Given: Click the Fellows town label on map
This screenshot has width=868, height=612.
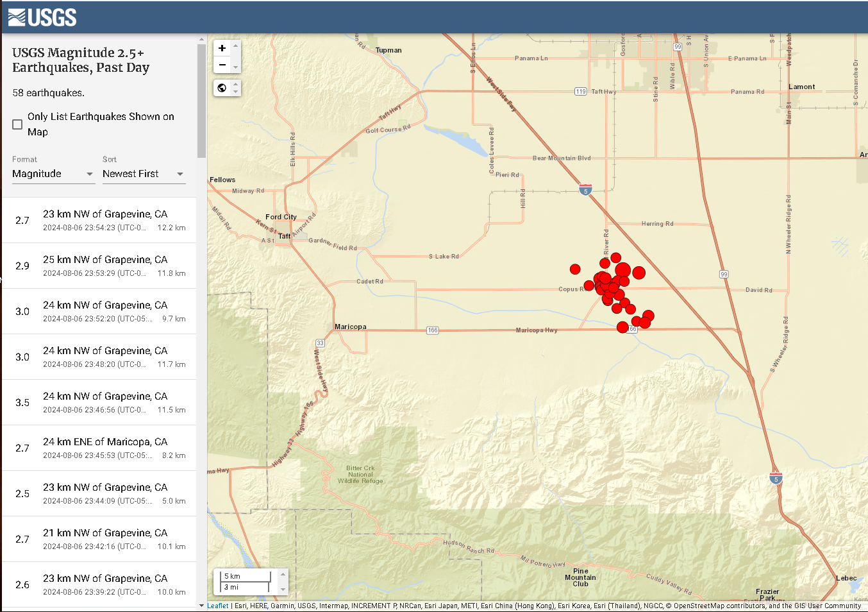Looking at the screenshot, I should [x=222, y=180].
